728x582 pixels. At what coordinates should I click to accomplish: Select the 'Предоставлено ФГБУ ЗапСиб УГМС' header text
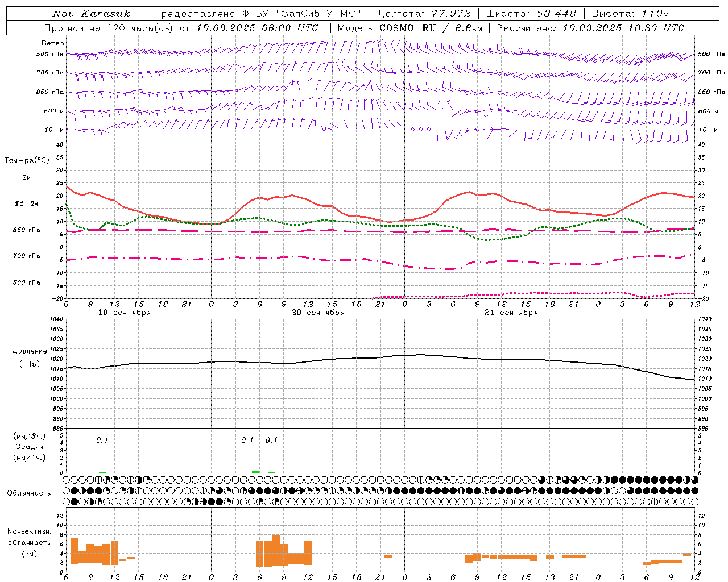pos(257,14)
